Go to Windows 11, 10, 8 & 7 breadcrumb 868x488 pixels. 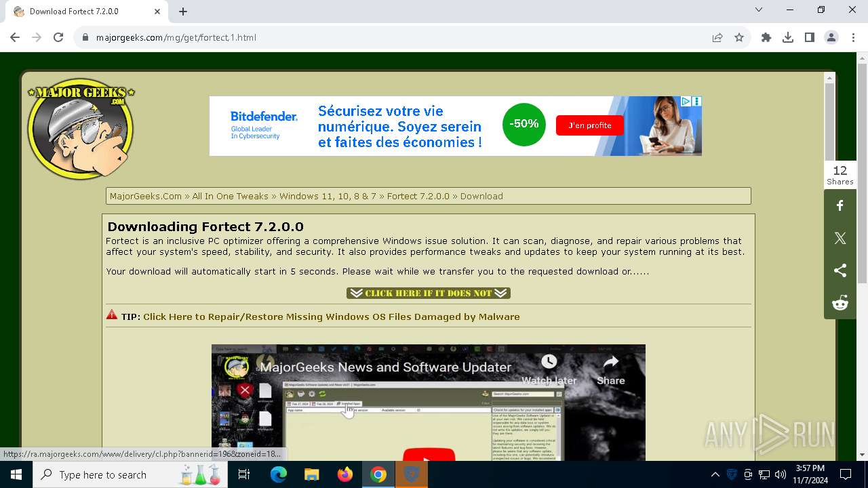pos(328,196)
